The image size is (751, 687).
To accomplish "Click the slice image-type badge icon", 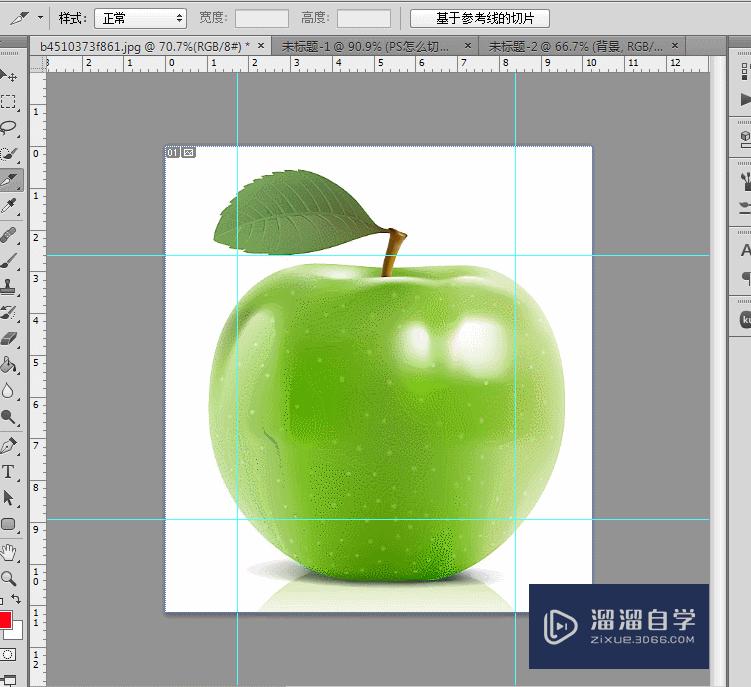I will coord(189,152).
